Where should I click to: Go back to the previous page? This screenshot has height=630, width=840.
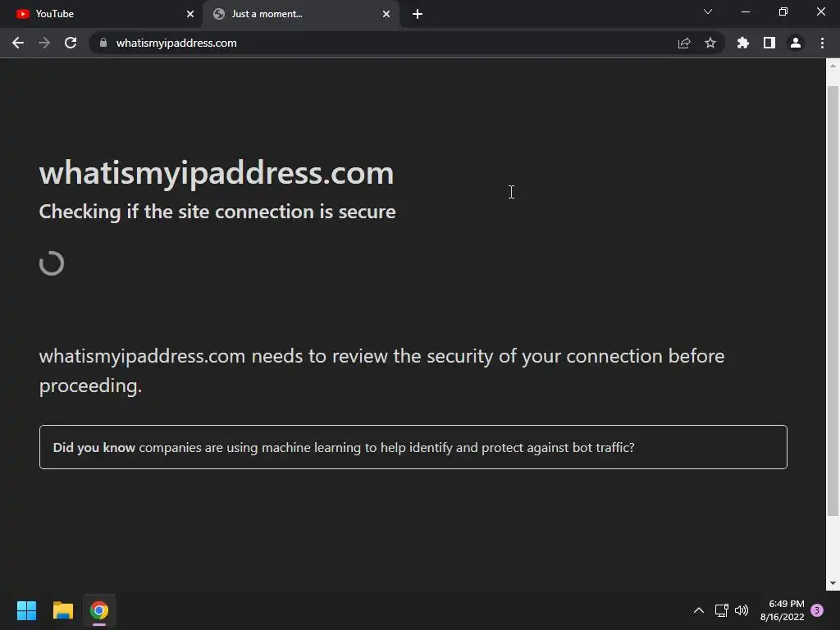pyautogui.click(x=18, y=43)
